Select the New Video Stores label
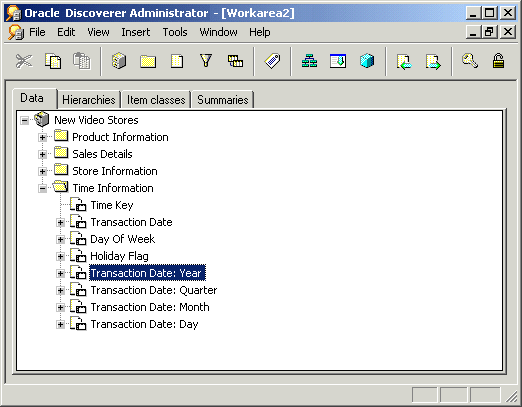Image resolution: width=522 pixels, height=407 pixels. click(96, 120)
